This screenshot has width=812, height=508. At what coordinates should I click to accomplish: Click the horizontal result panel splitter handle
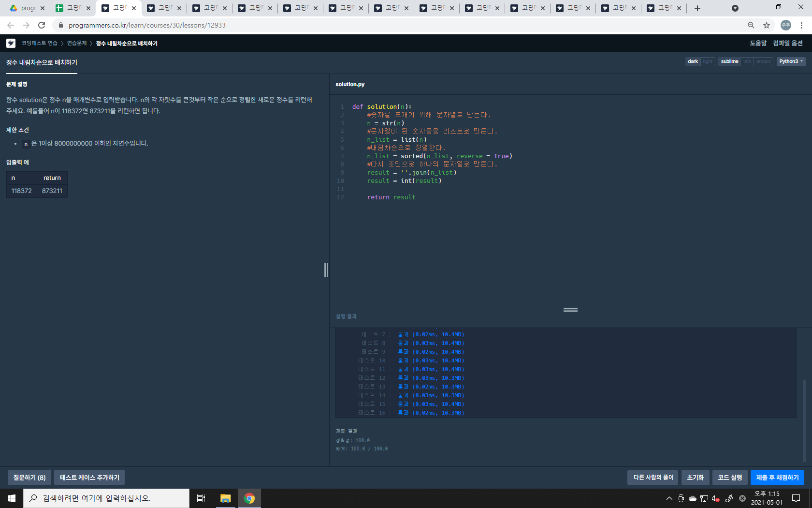[570, 310]
